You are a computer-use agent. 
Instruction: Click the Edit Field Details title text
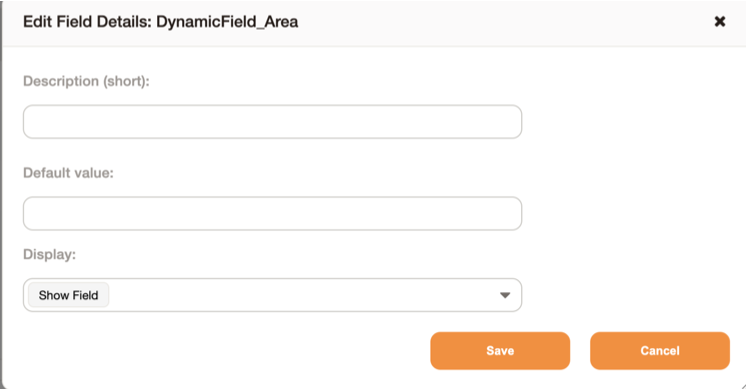click(161, 22)
